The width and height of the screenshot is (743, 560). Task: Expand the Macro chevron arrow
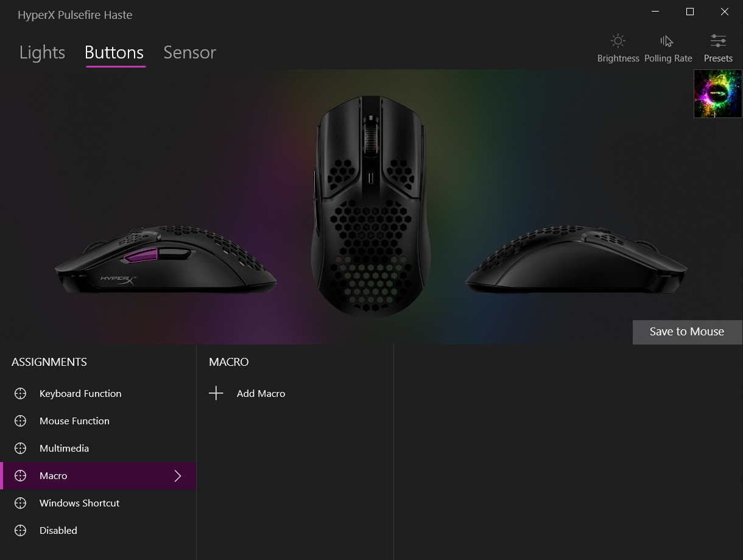pyautogui.click(x=178, y=475)
